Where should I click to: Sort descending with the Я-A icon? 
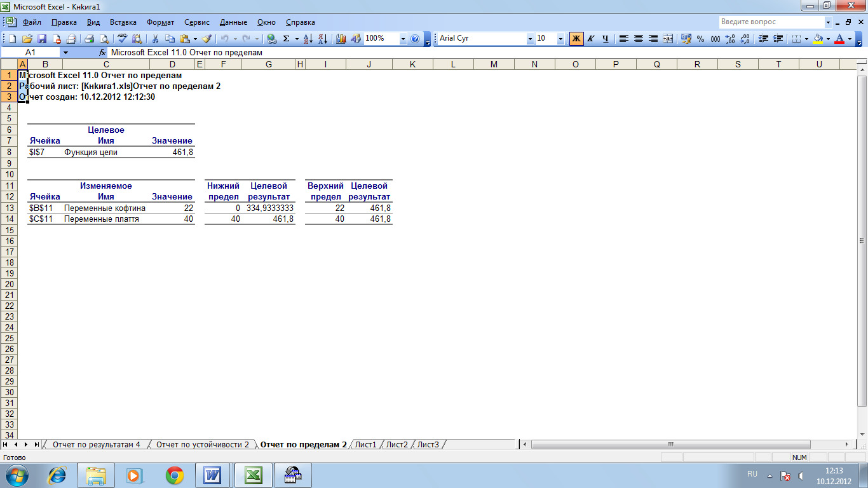323,39
